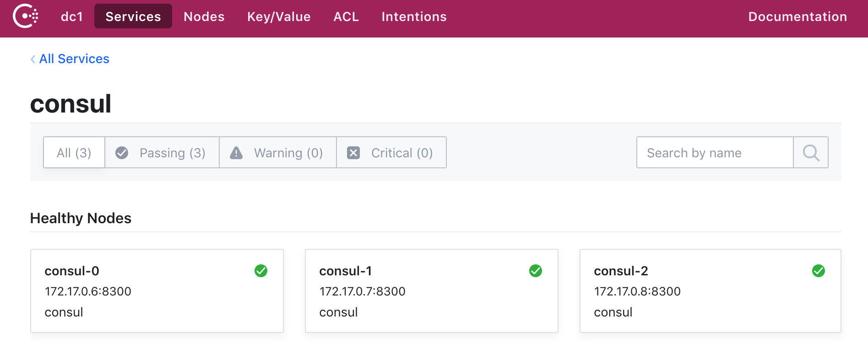Go to the ACL section
The width and height of the screenshot is (868, 354).
[346, 16]
